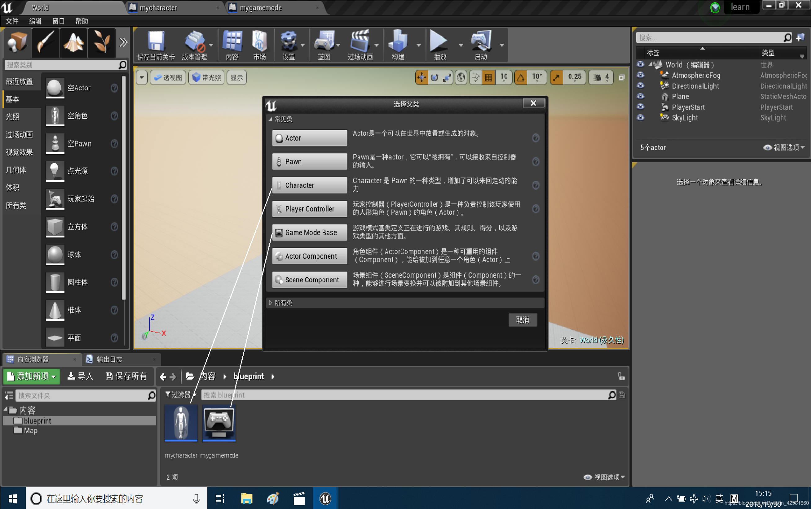The image size is (812, 509).
Task: Expand the 所有类 section
Action: pos(271,302)
